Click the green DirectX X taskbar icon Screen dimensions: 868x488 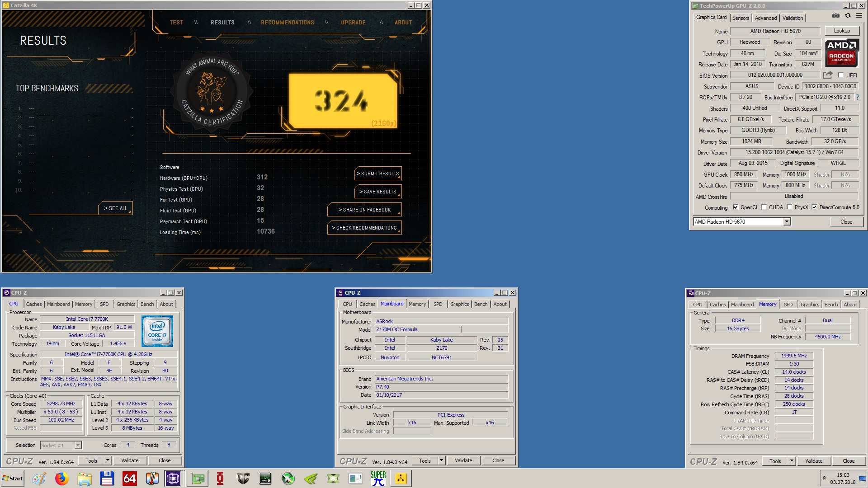pos(333,479)
